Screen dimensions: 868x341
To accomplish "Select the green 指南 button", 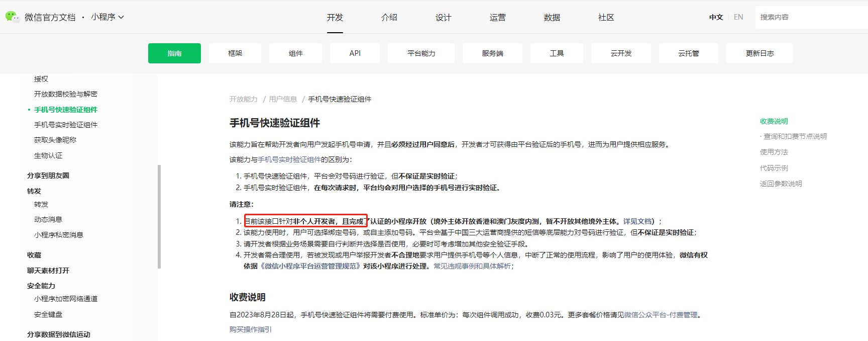I will pyautogui.click(x=174, y=53).
